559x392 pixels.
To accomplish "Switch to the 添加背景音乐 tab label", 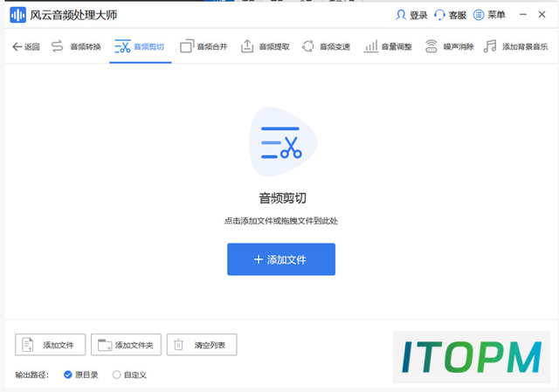I will coord(525,46).
